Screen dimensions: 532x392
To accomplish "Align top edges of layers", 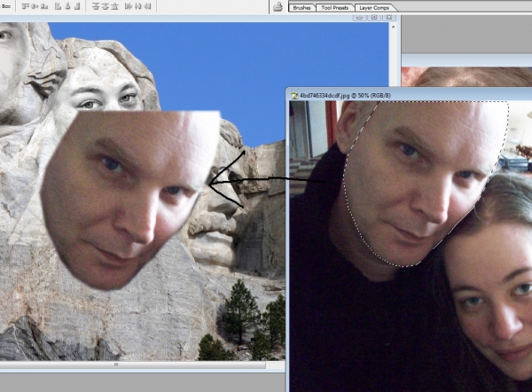I will [x=25, y=6].
